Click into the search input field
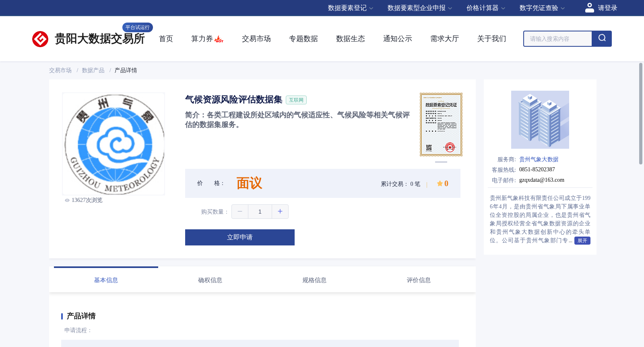Viewport: 644px width, 347px height. (x=558, y=39)
